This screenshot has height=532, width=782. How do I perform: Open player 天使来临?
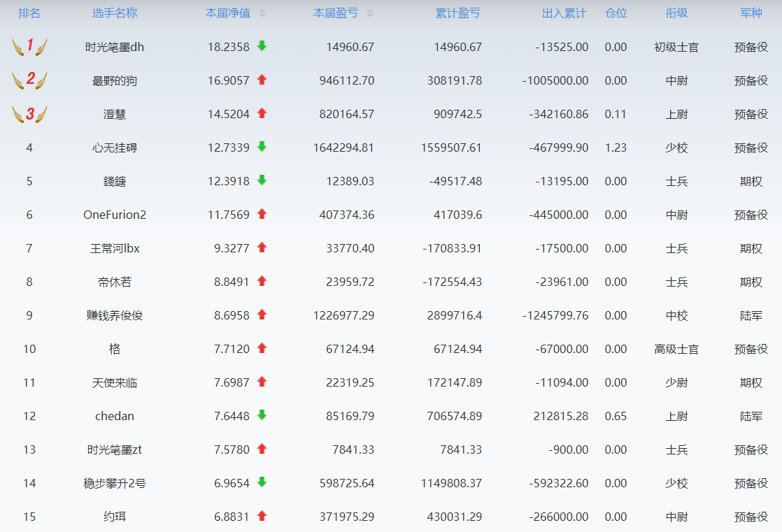[115, 382]
